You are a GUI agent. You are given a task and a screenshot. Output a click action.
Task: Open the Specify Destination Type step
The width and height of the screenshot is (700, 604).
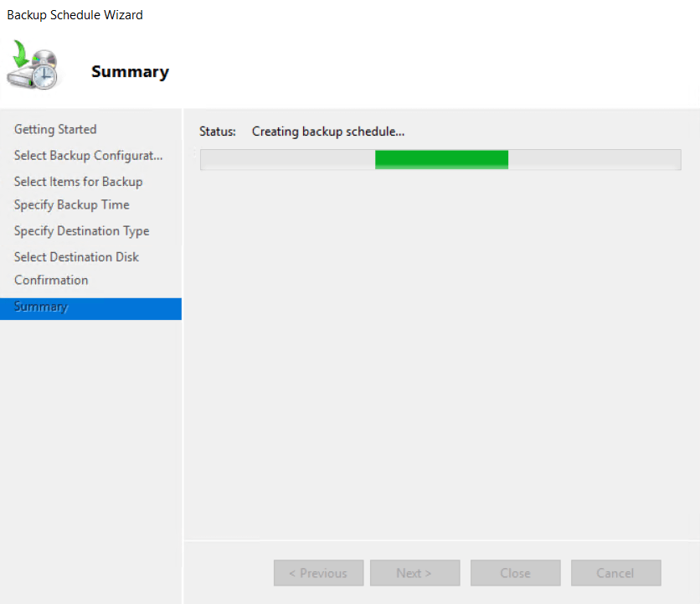pyautogui.click(x=81, y=231)
